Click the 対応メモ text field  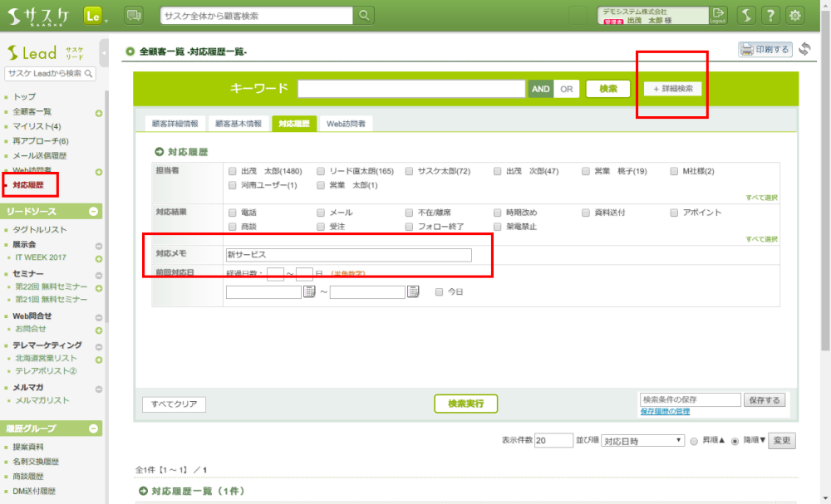pos(348,255)
